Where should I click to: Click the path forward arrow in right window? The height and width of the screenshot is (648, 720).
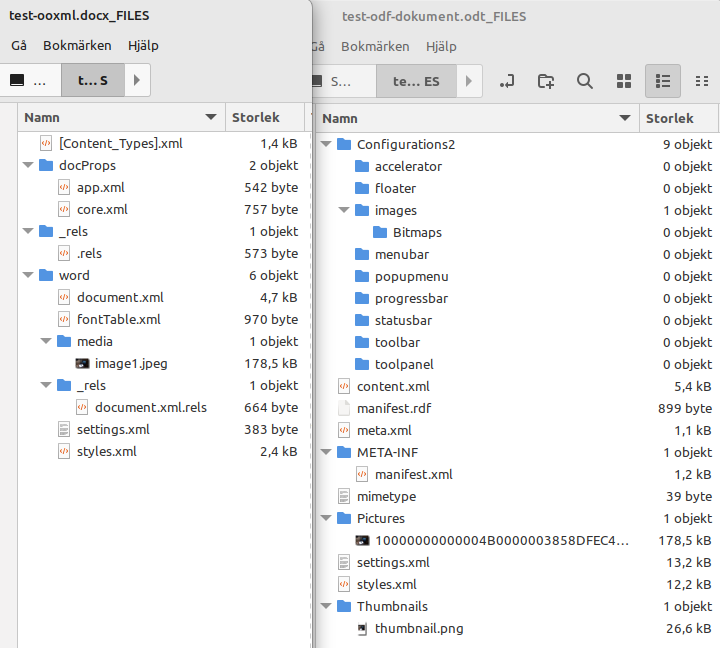pyautogui.click(x=469, y=81)
